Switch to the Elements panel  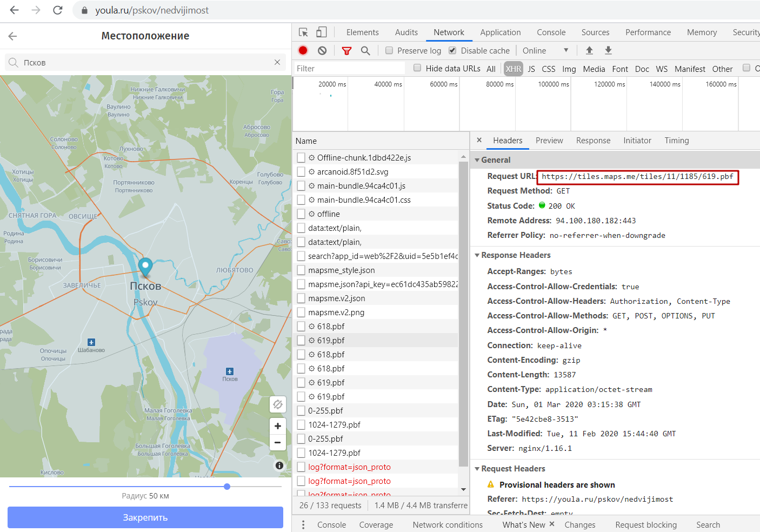point(362,32)
